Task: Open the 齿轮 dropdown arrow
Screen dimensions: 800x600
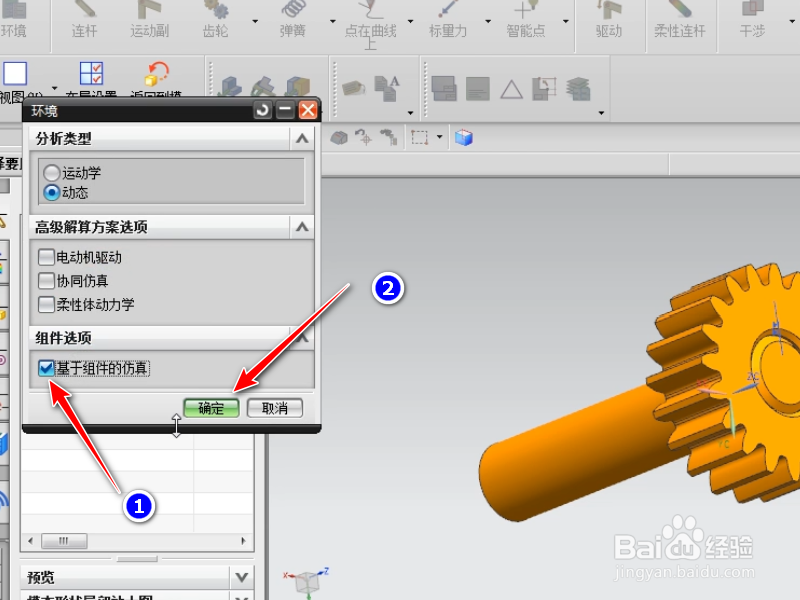Action: [x=255, y=21]
